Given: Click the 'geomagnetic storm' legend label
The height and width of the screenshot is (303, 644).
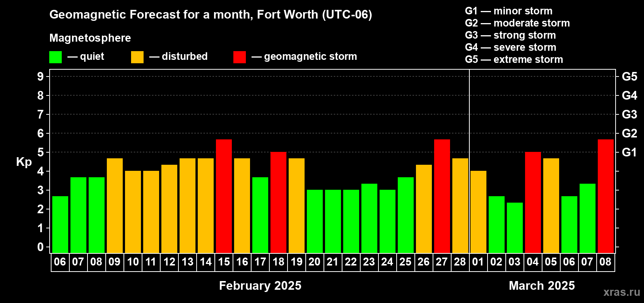Looking at the screenshot, I should click(310, 56).
